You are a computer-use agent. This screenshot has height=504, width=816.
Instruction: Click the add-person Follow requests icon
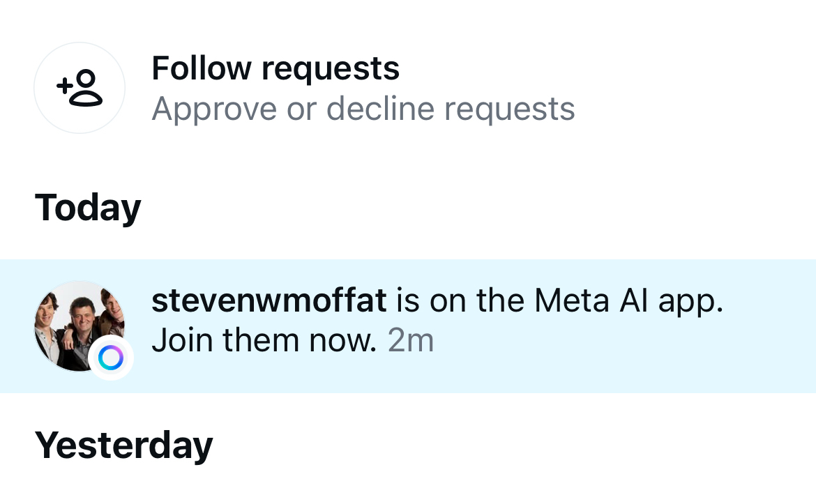tap(80, 88)
